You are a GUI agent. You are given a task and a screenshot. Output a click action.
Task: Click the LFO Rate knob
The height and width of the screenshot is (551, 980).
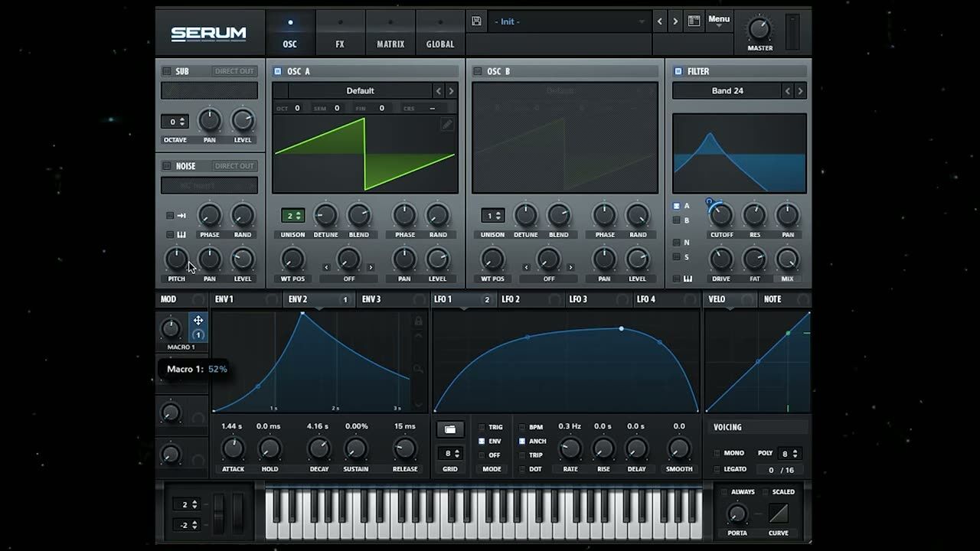(570, 449)
